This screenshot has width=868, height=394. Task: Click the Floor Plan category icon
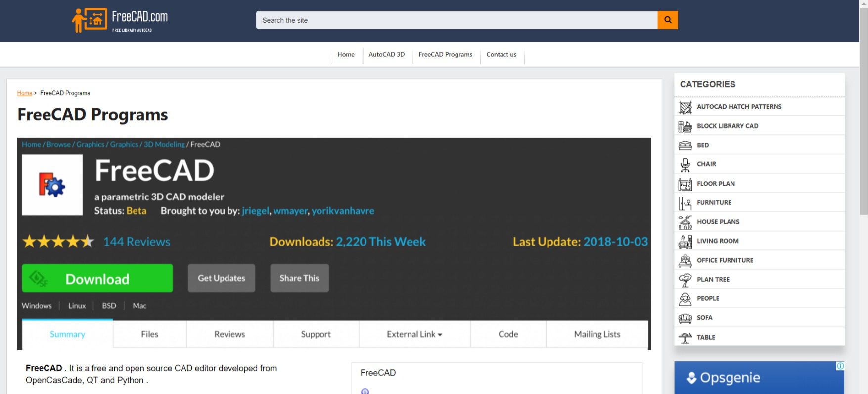coord(685,184)
